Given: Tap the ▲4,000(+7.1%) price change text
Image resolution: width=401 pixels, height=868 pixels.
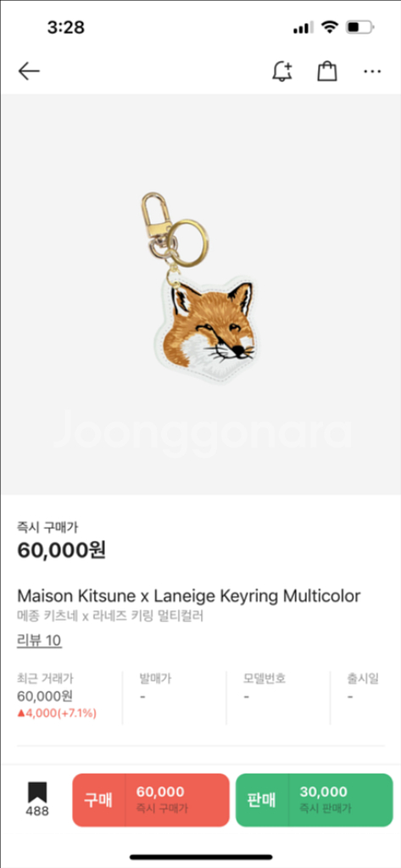Looking at the screenshot, I should click(57, 713).
